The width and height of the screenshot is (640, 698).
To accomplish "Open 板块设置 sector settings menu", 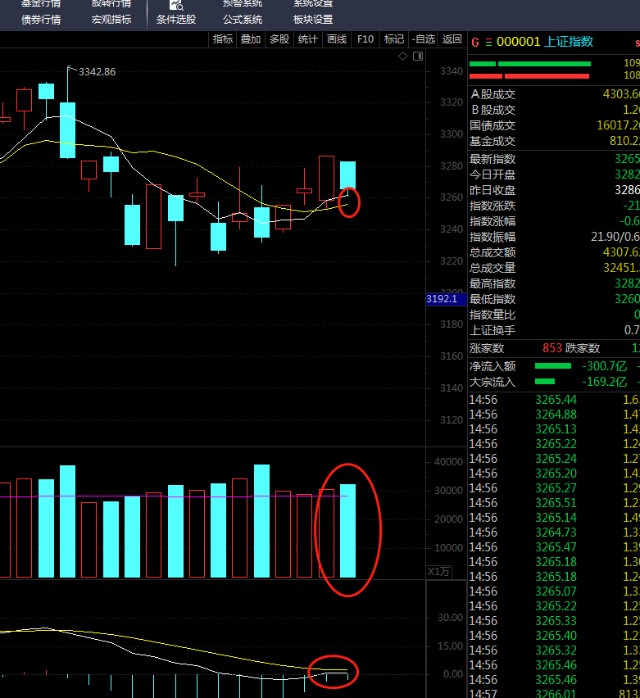I will pos(313,19).
